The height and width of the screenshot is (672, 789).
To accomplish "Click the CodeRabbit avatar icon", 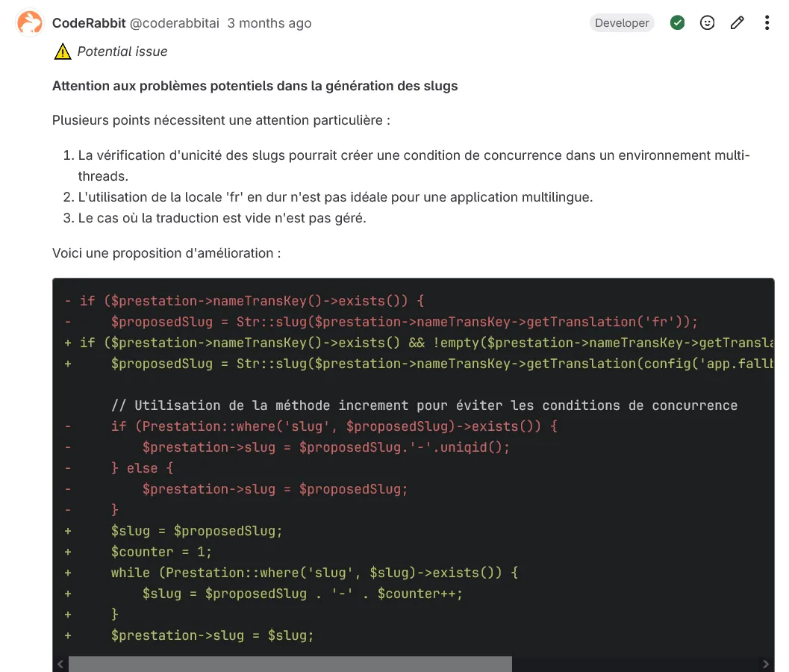I will (x=30, y=23).
